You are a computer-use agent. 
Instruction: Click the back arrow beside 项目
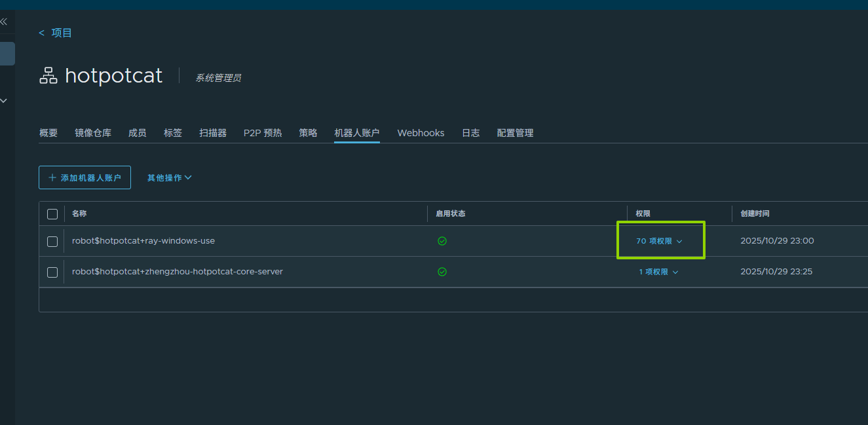(42, 33)
